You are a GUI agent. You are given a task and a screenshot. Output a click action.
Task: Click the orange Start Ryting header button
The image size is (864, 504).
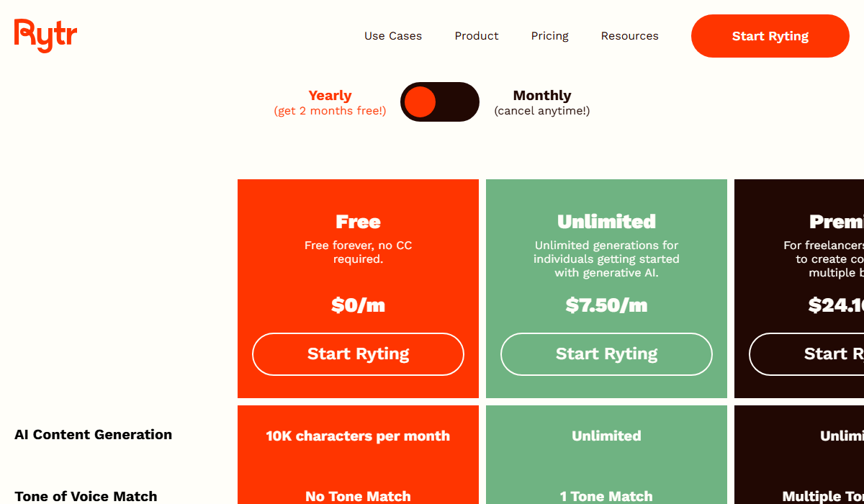click(770, 35)
